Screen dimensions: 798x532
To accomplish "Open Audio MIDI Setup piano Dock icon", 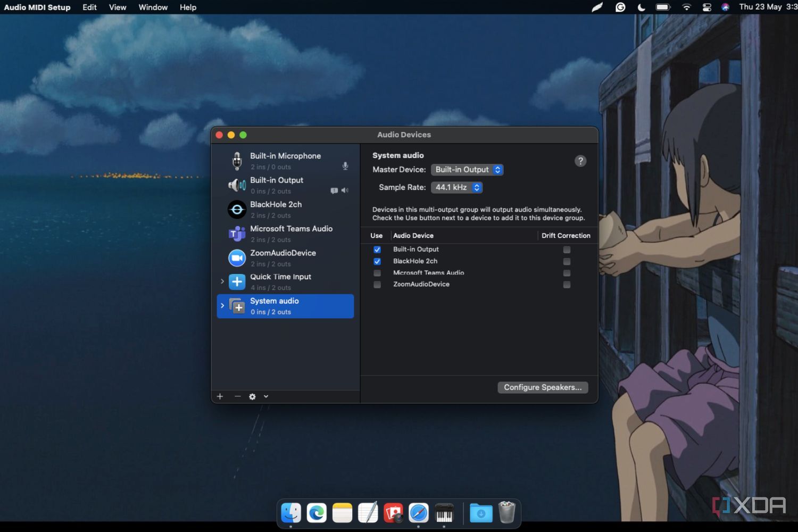I will pyautogui.click(x=444, y=513).
